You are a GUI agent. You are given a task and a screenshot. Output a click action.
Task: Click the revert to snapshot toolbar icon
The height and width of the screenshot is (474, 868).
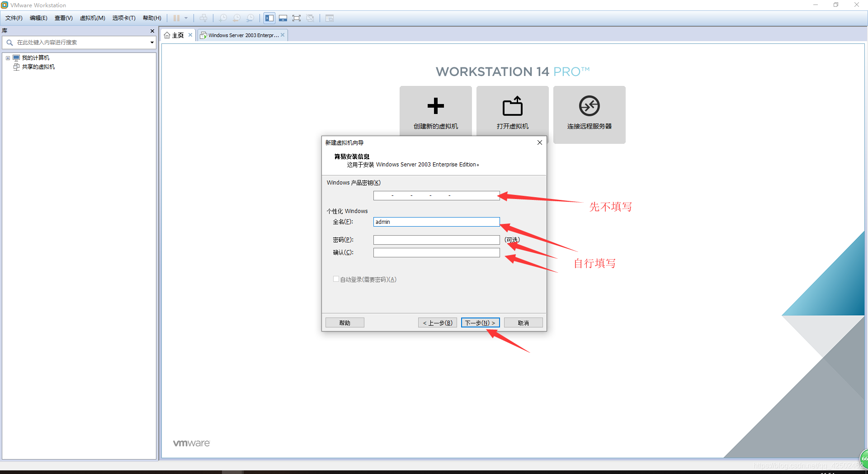pyautogui.click(x=236, y=18)
